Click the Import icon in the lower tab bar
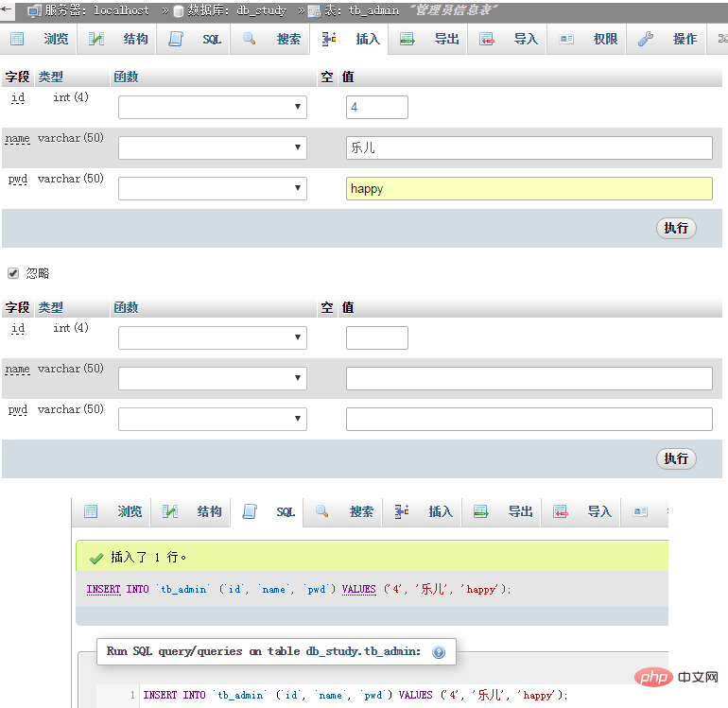This screenshot has width=728, height=708. tap(561, 511)
